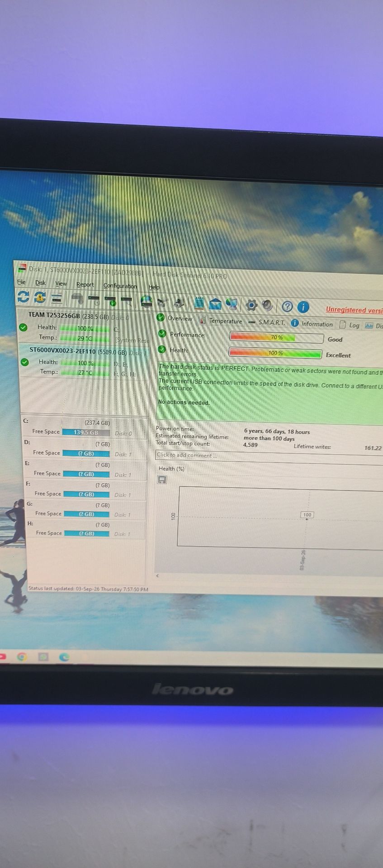Viewport: 383px width, 868px height.
Task: Open the Configuration menu
Action: (120, 286)
